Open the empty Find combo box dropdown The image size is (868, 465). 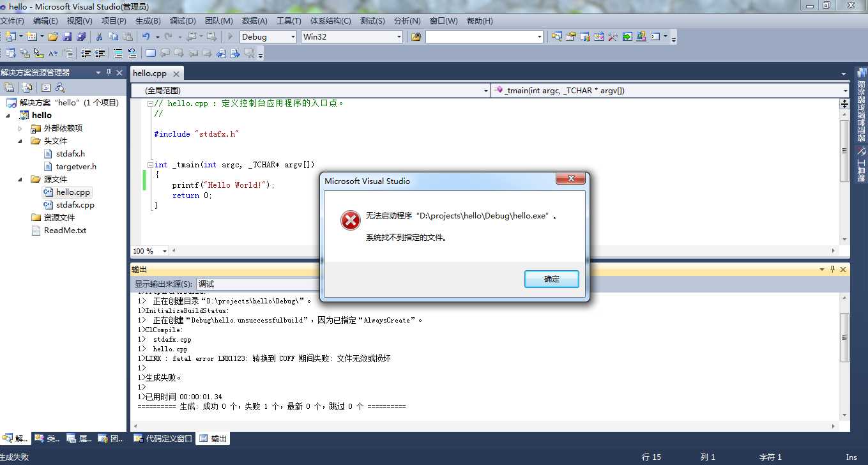pyautogui.click(x=539, y=37)
